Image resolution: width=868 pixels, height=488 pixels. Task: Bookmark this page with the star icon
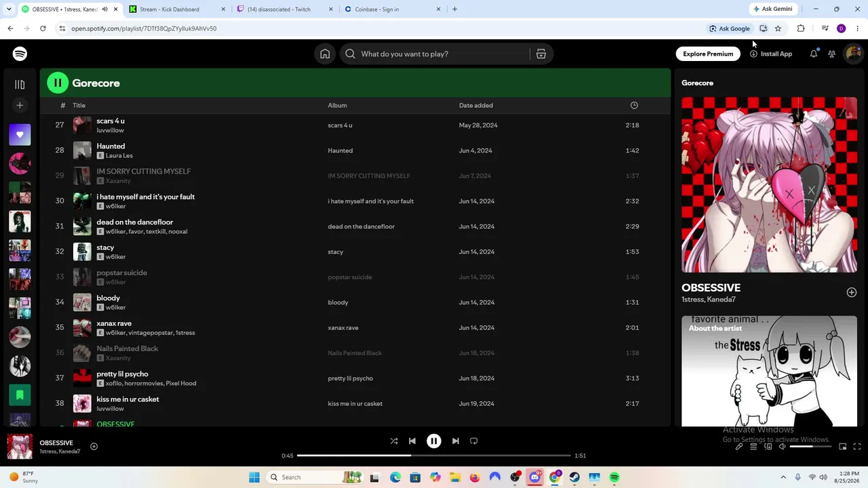778,28
